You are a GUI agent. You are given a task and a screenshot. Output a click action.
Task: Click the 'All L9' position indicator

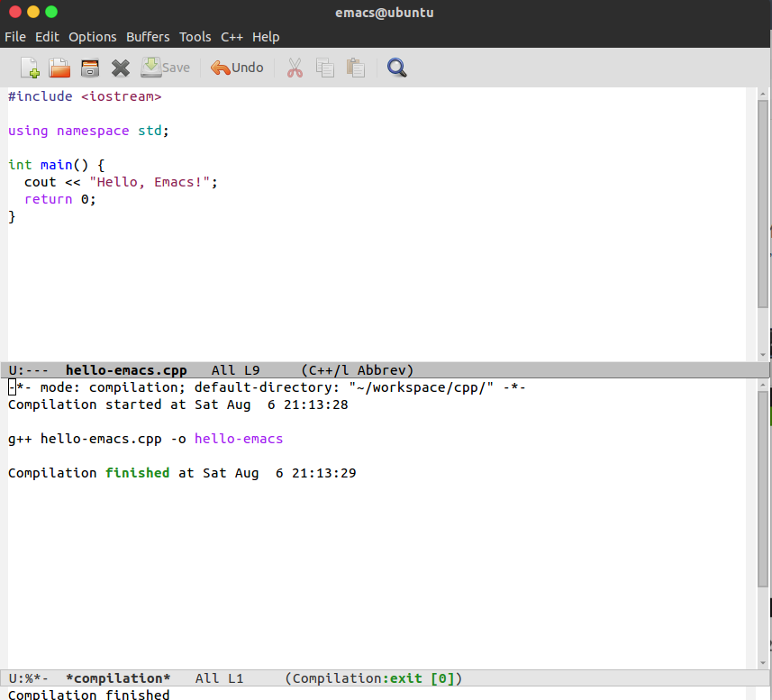click(x=236, y=370)
